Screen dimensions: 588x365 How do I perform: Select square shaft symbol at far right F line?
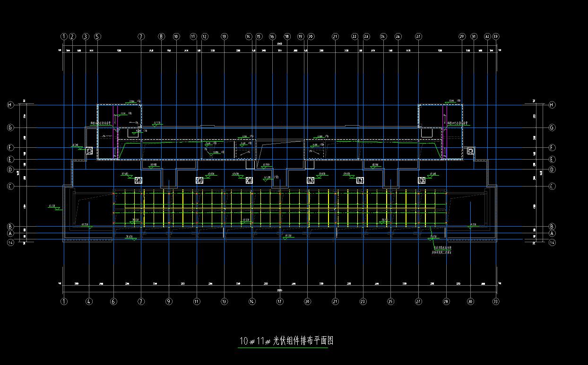click(x=470, y=151)
